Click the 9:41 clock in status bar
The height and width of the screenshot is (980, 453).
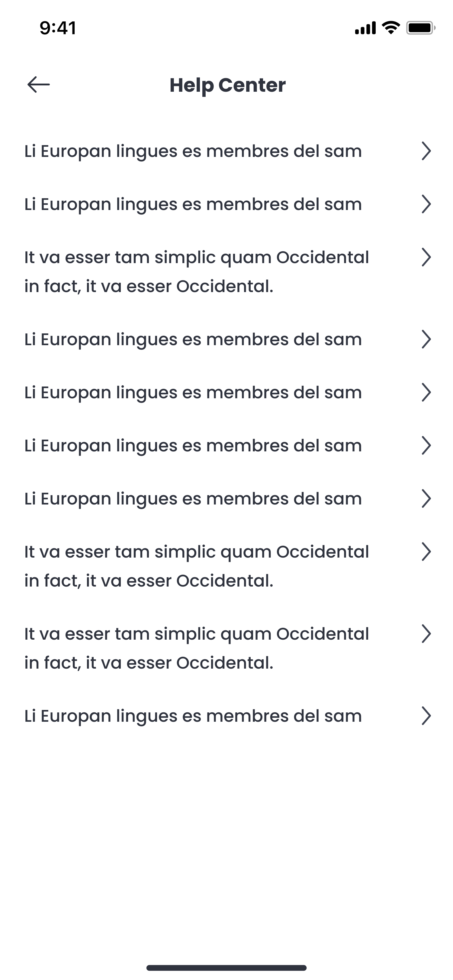coord(58,28)
